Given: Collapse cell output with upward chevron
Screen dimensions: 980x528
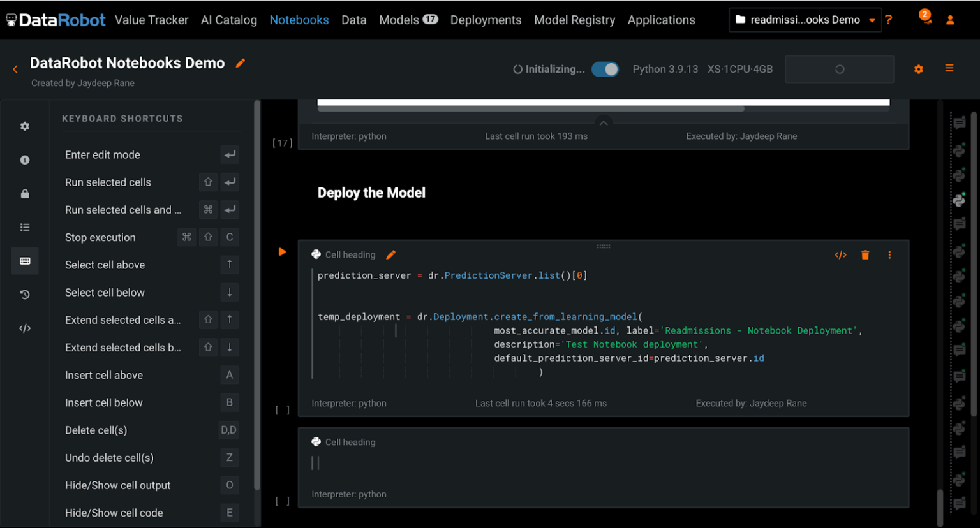Looking at the screenshot, I should pyautogui.click(x=604, y=122).
